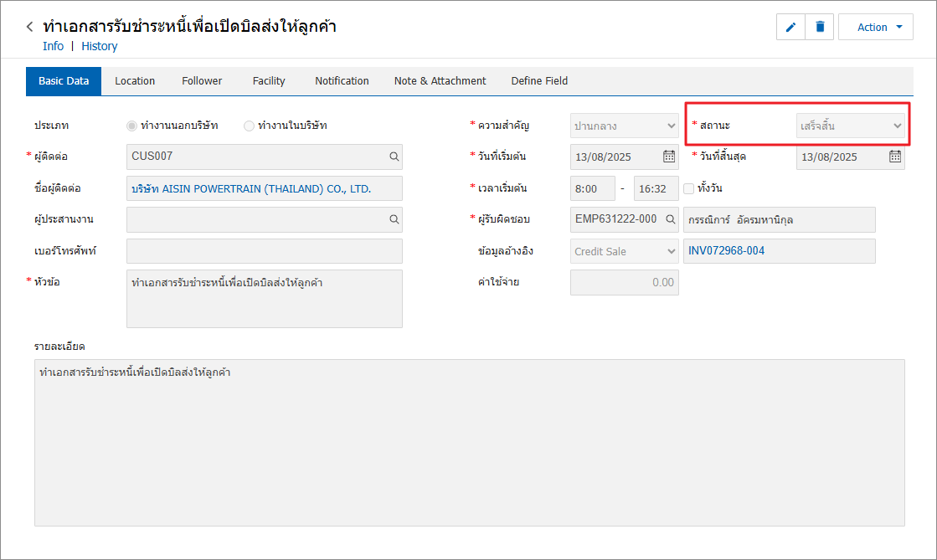Open the Action dropdown button
This screenshot has height=560, width=937.
click(875, 27)
